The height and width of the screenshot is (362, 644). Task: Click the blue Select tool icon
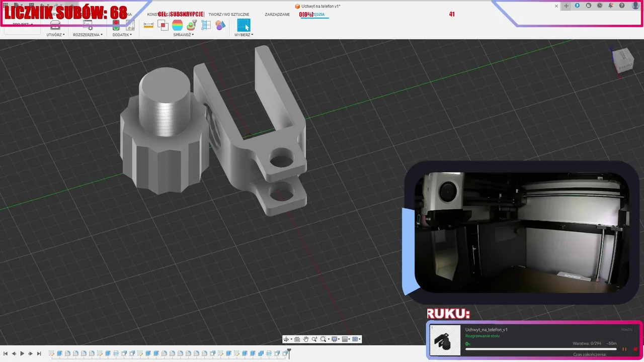tap(244, 25)
